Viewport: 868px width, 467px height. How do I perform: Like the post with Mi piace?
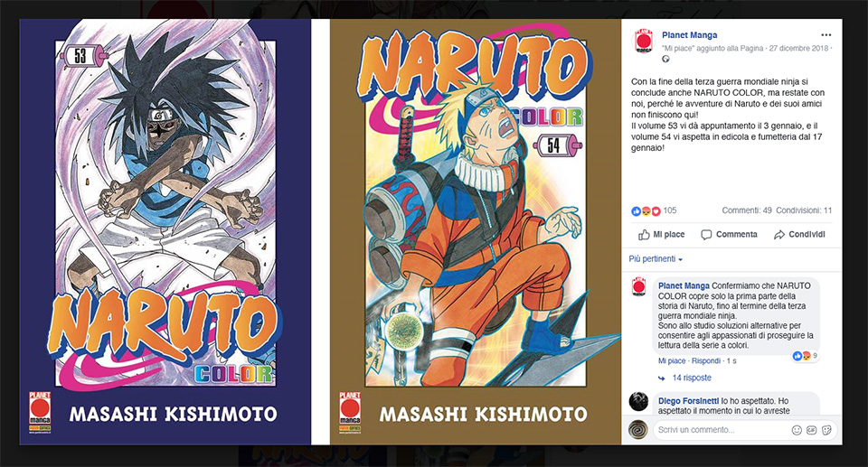[662, 235]
